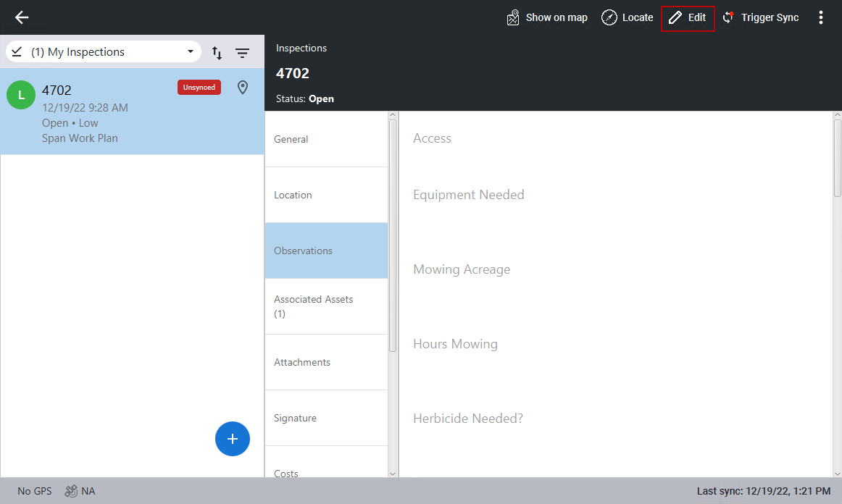Open the filter list icon
Viewport: 842px width, 504px height.
tap(242, 52)
